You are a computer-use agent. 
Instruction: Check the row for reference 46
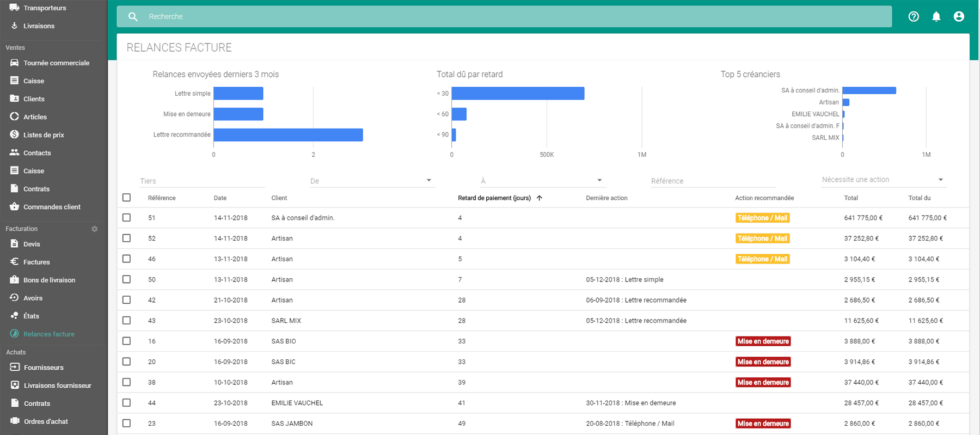(x=127, y=259)
